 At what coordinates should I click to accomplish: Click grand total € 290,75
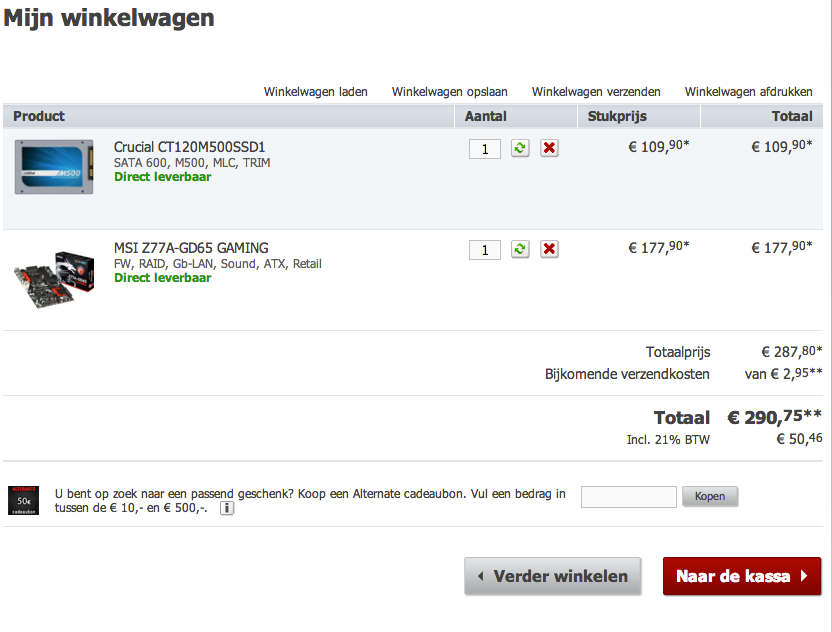tap(774, 417)
